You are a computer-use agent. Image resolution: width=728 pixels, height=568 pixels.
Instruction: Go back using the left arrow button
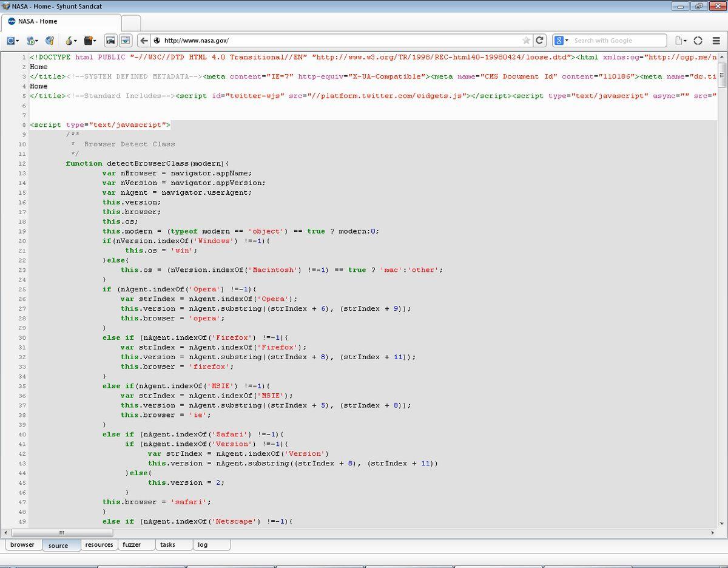click(144, 41)
